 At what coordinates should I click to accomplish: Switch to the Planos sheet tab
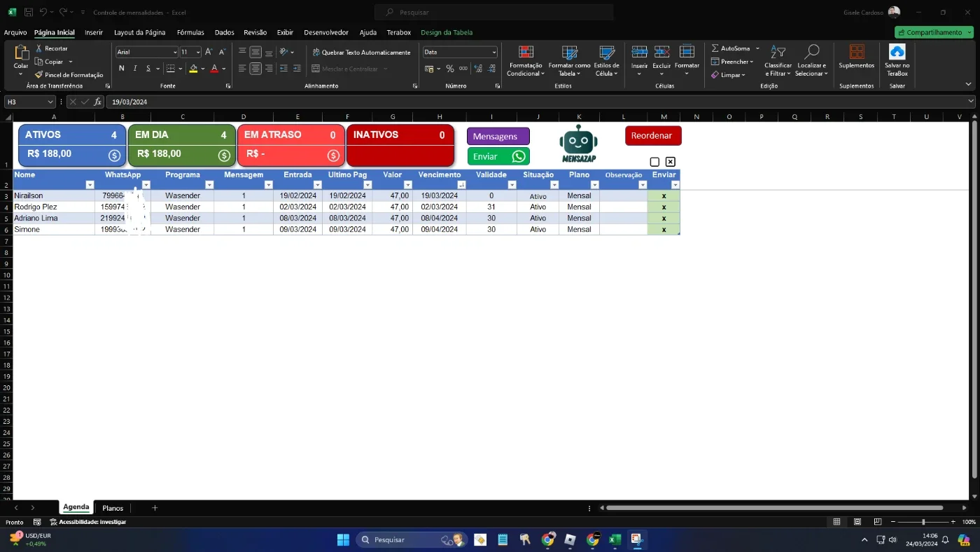pyautogui.click(x=113, y=508)
